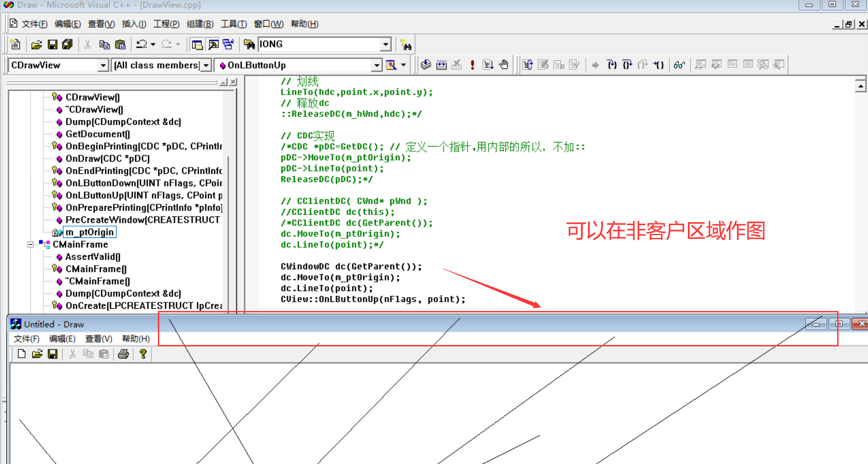Open 文件(F) menu in the Draw window
The width and height of the screenshot is (868, 464).
click(26, 339)
